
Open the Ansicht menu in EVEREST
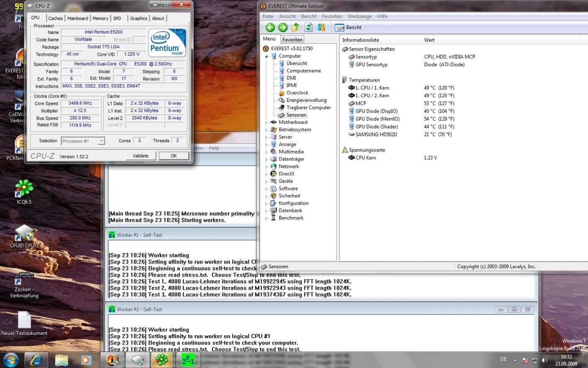tap(287, 16)
